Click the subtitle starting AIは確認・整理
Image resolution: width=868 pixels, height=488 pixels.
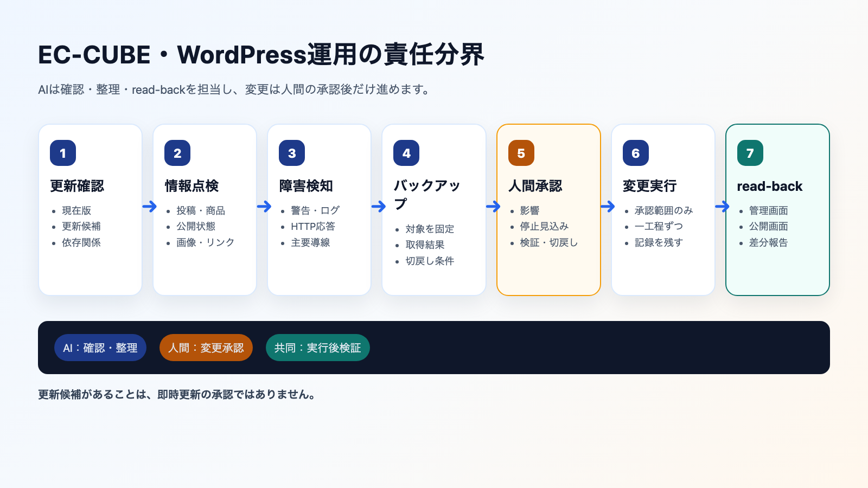click(234, 89)
